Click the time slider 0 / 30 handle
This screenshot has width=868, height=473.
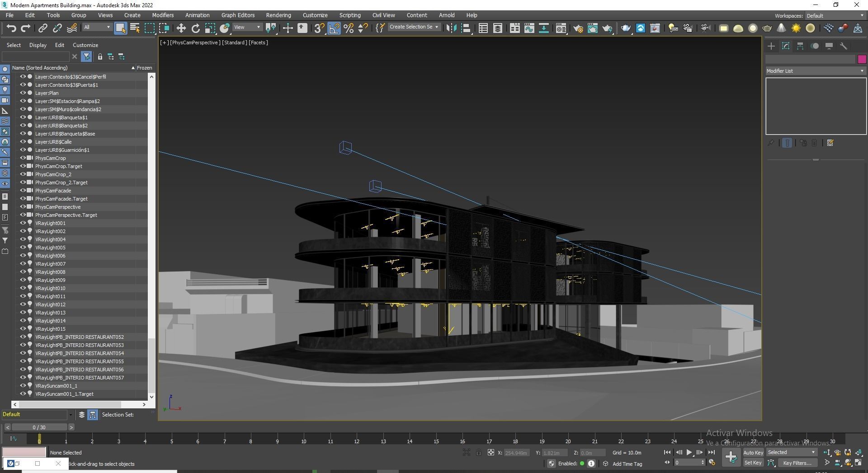point(39,427)
